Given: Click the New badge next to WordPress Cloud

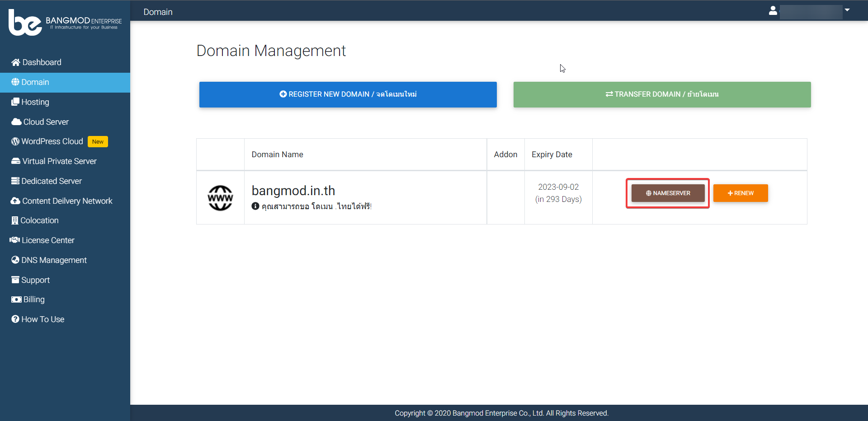Looking at the screenshot, I should point(97,141).
